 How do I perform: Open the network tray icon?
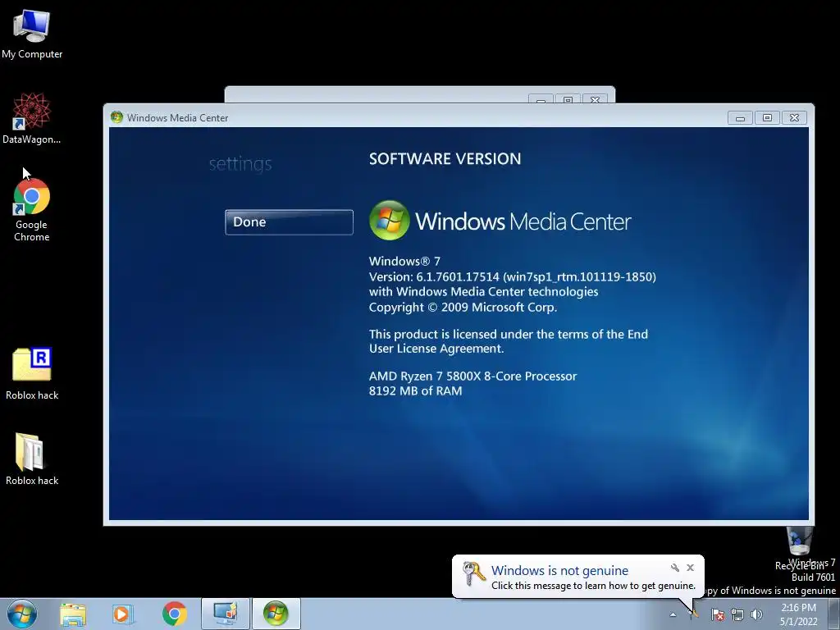click(x=737, y=614)
